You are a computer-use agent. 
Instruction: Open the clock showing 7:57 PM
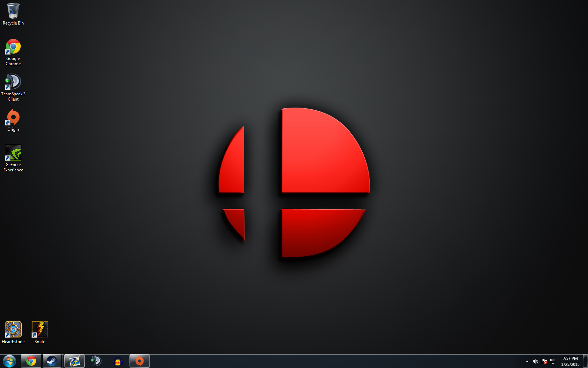click(x=570, y=361)
